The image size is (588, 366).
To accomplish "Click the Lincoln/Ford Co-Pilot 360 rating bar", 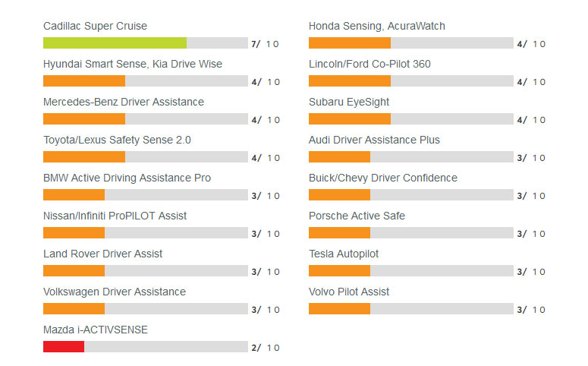I will click(411, 80).
